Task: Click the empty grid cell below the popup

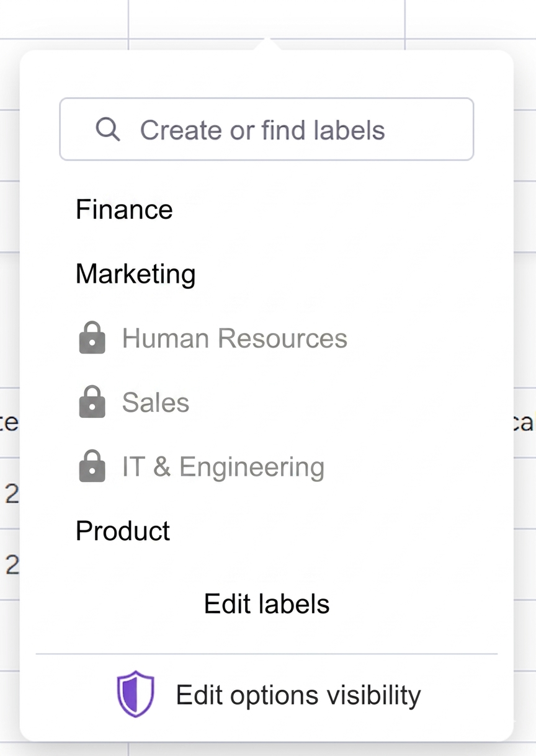Action: pyautogui.click(x=267, y=749)
